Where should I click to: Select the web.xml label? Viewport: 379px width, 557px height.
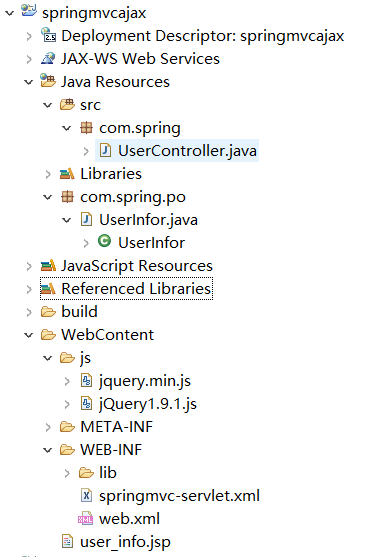tap(129, 519)
